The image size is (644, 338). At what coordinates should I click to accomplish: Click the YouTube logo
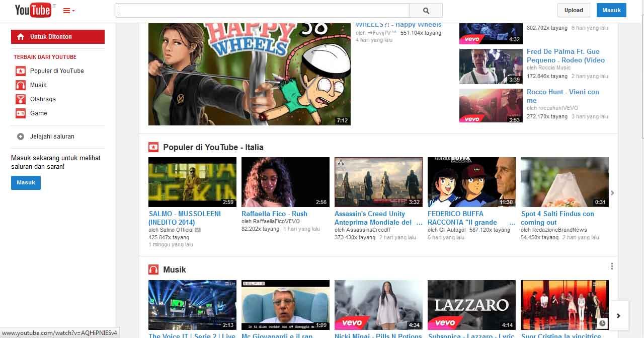33,10
